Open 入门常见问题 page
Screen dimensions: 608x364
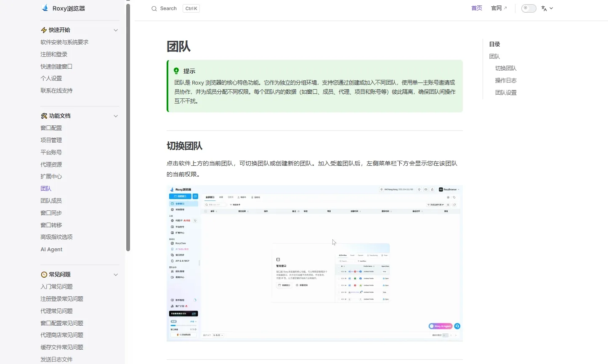(x=56, y=287)
